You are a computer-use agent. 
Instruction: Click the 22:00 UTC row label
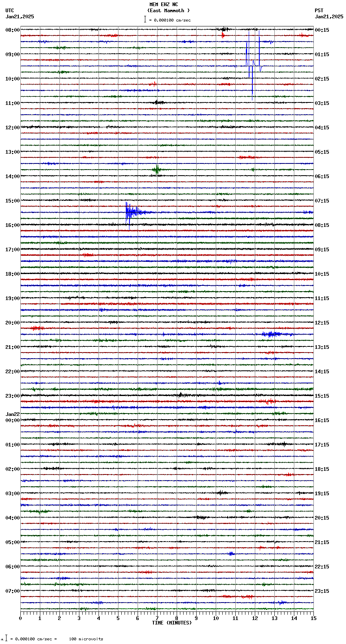[13, 372]
